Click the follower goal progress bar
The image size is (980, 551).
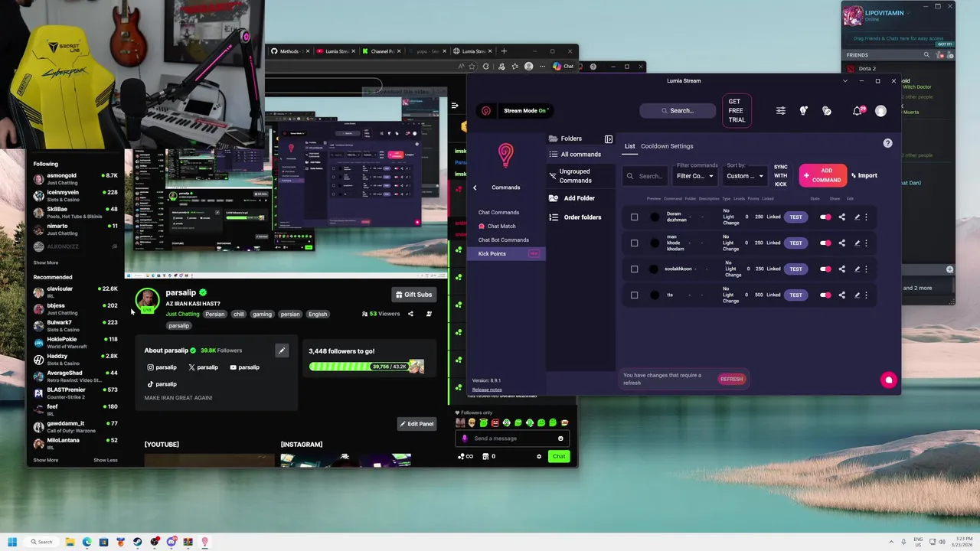366,367
